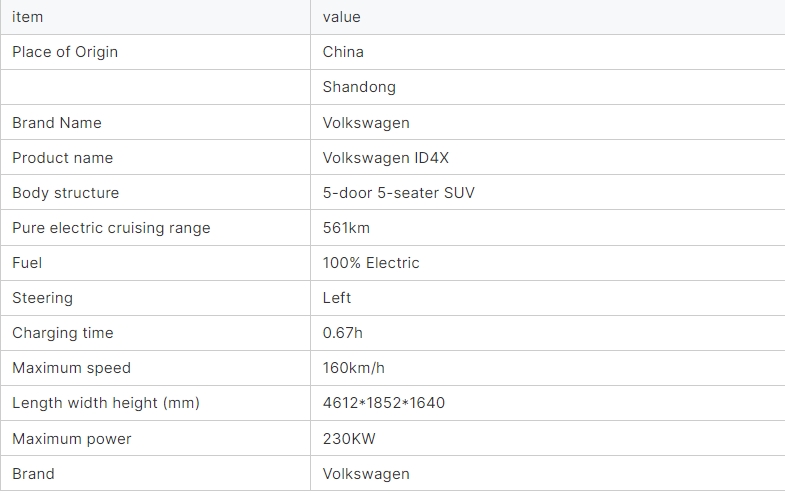Click the 5-door 5-seater SUV value

pyautogui.click(x=398, y=193)
